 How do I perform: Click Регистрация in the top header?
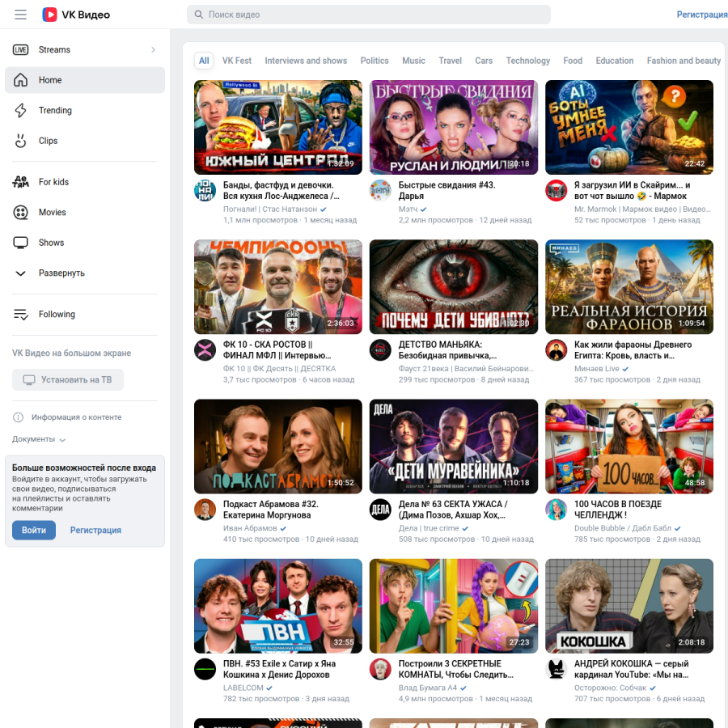pos(702,15)
